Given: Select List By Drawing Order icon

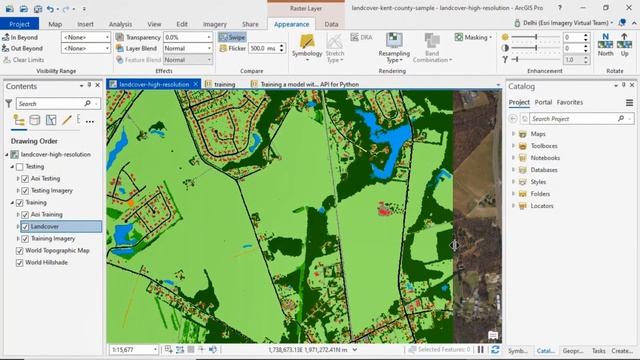Looking at the screenshot, I should (x=19, y=120).
